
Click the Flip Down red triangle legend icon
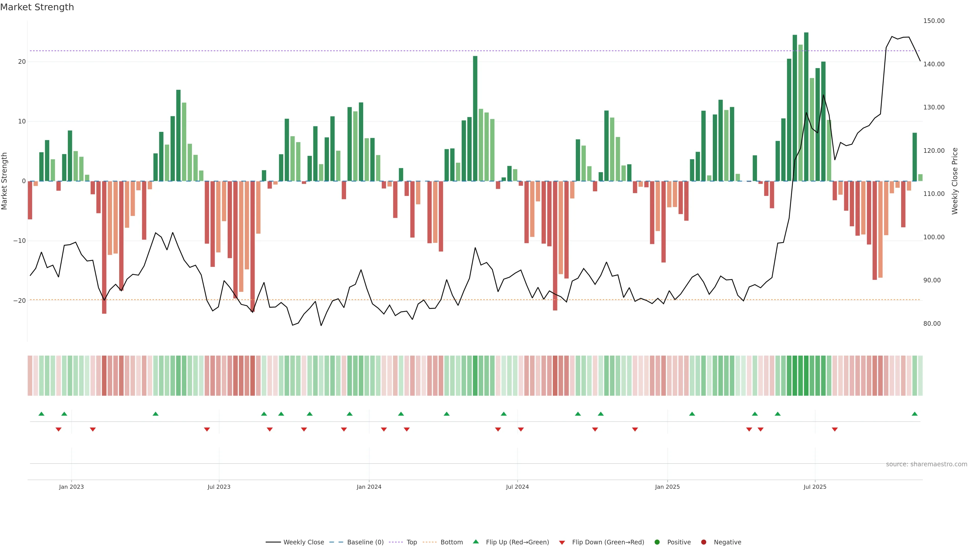point(562,543)
